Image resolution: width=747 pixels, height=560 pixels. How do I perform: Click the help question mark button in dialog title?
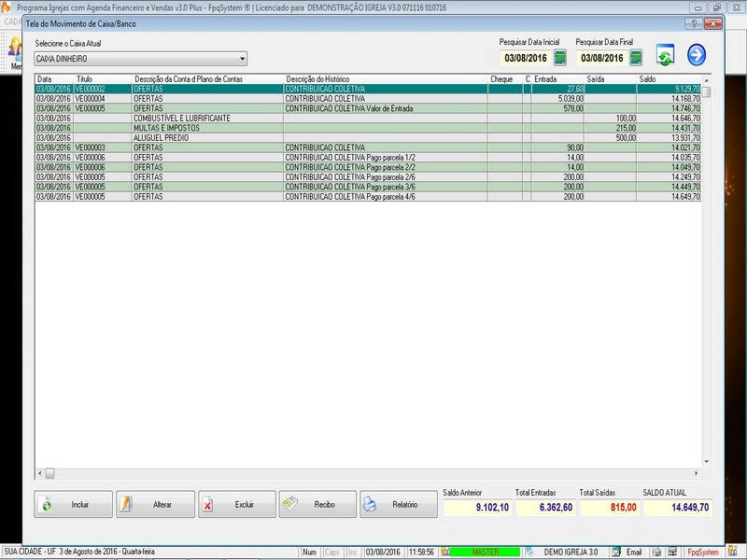click(x=694, y=23)
